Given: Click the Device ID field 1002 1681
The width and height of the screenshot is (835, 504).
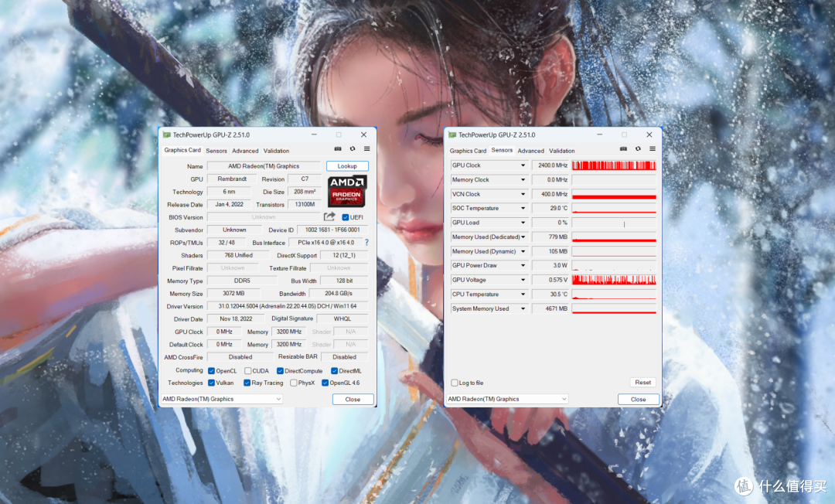Looking at the screenshot, I should coord(332,230).
